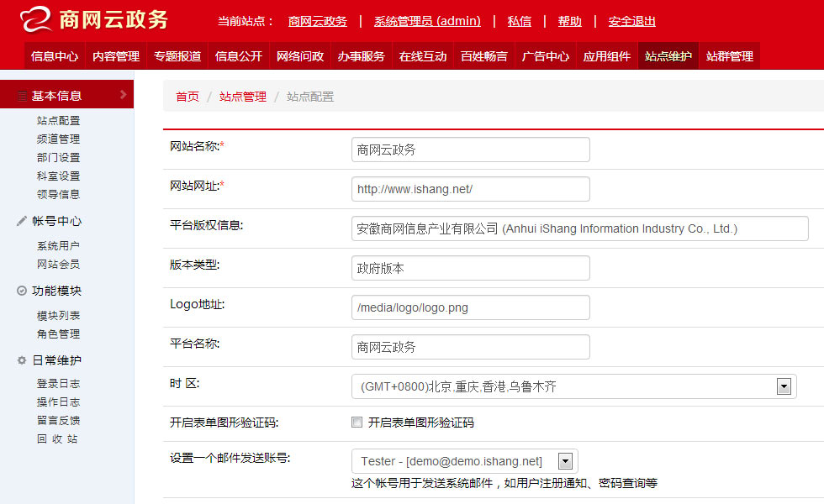This screenshot has height=504, width=824.
Task: Open the 应用组件 tab
Action: 607,56
